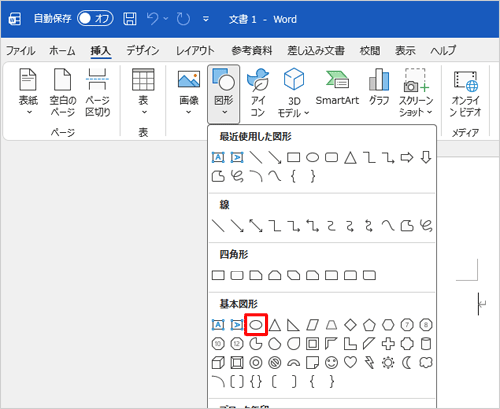Open the quick access toolbar customize arrow
Screen dimensions: 500x409
206,19
